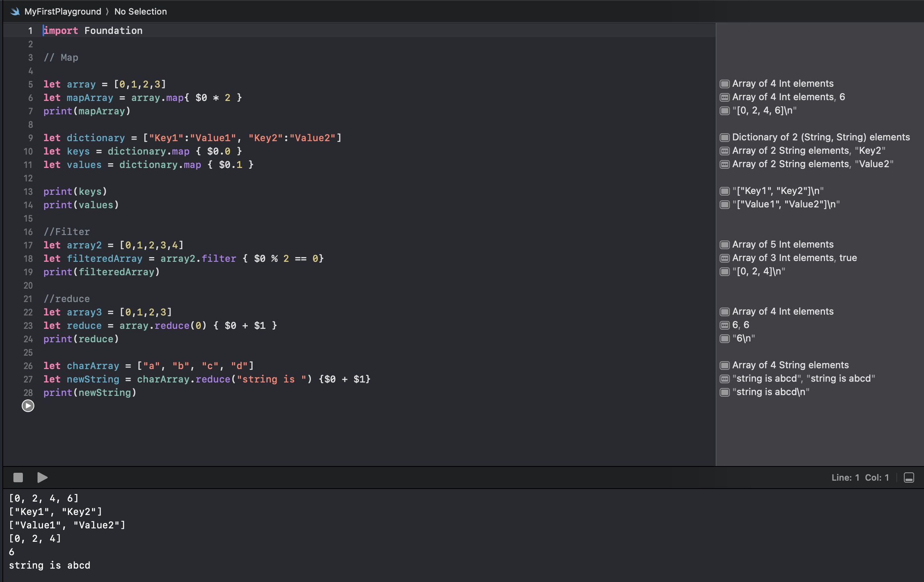This screenshot has height=582, width=924.
Task: Show Quick Look for Array of 5 Int elements
Action: coord(725,245)
